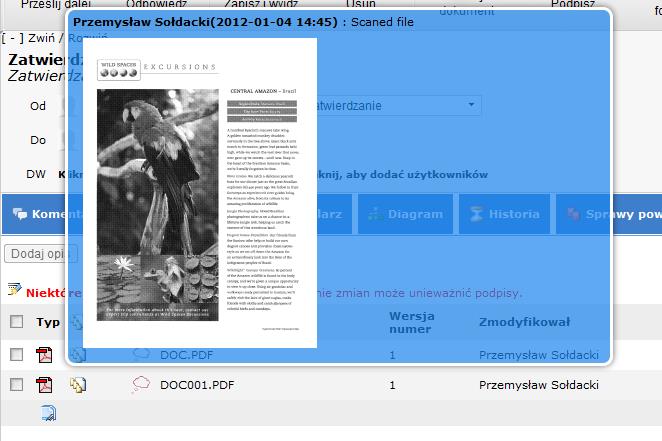The image size is (662, 441).
Task: Open the Zatwierdzanie dropdown arrow
Action: (x=471, y=104)
